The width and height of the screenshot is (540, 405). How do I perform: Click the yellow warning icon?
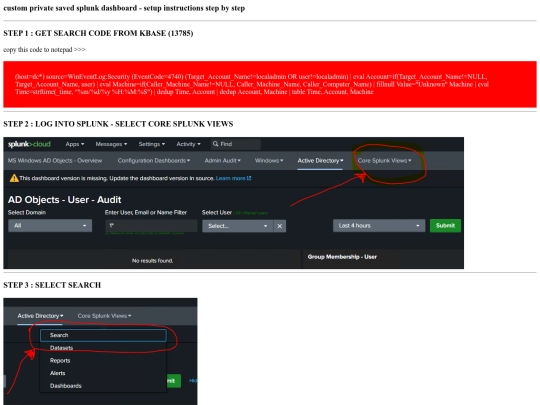tap(14, 178)
